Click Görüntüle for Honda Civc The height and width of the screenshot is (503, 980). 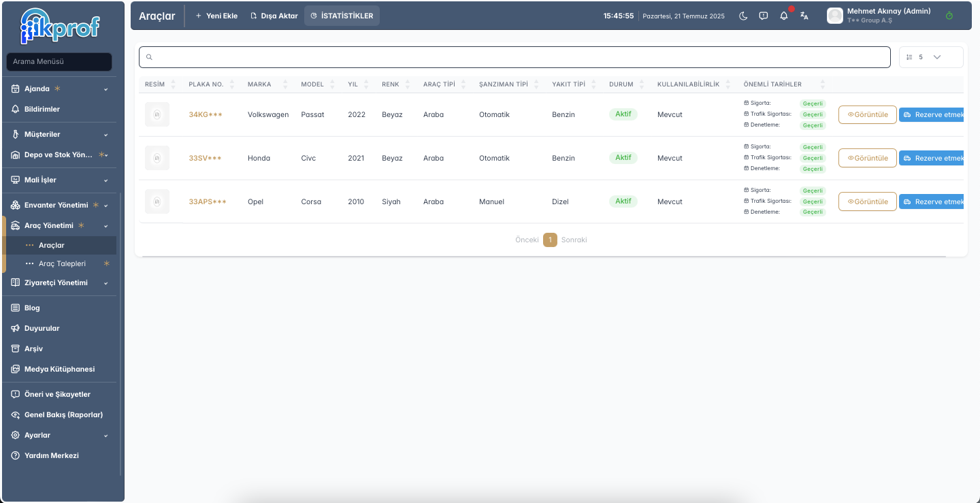(867, 158)
